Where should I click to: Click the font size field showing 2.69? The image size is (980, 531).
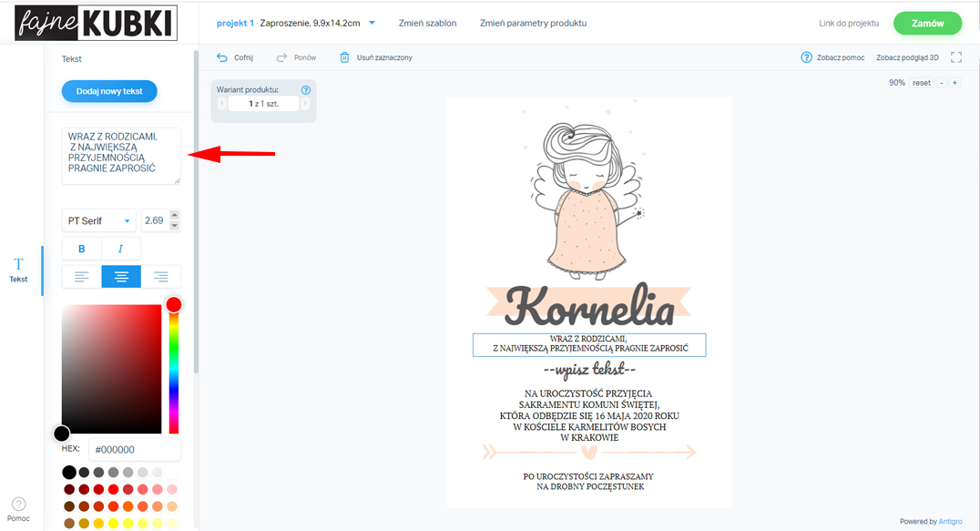155,220
